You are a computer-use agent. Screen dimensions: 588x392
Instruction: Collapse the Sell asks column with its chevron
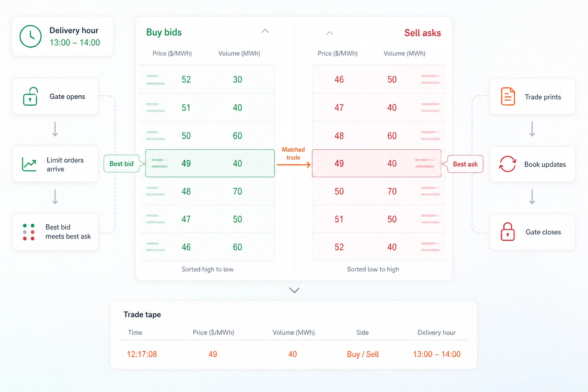tap(329, 33)
